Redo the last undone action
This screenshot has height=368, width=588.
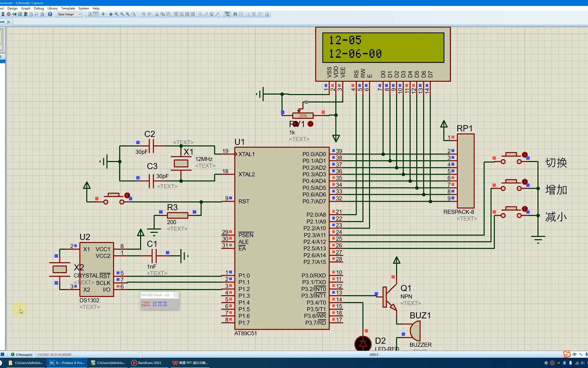pos(149,14)
